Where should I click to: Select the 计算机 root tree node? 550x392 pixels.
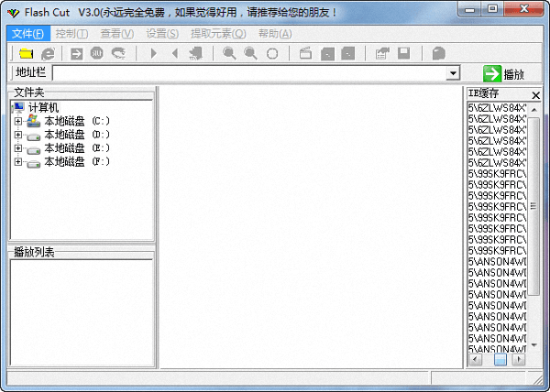(43, 107)
